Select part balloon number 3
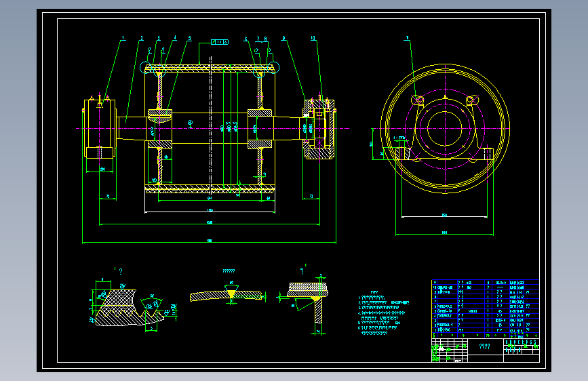Screen dimensions: 588x381 coord(159,38)
